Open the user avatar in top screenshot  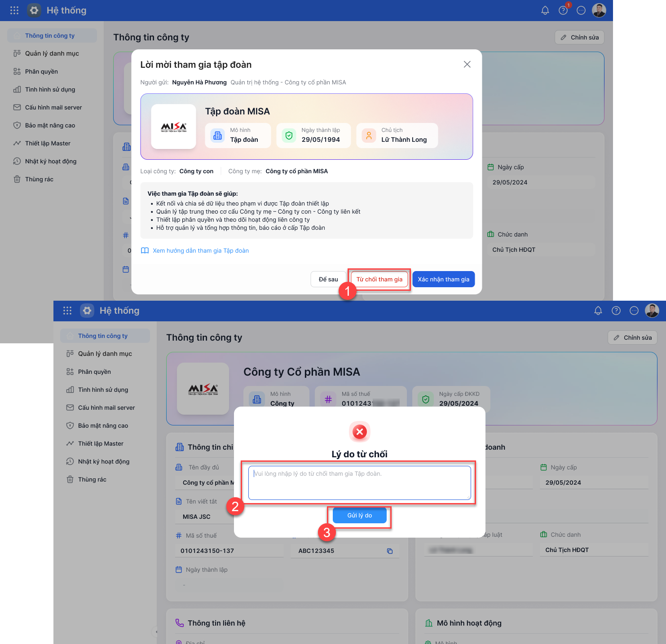599,10
